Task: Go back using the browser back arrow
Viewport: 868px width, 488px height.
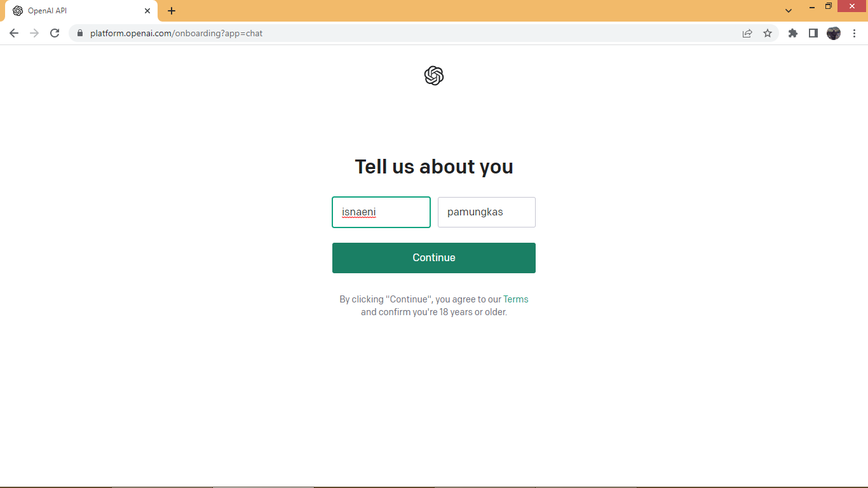Action: point(14,33)
